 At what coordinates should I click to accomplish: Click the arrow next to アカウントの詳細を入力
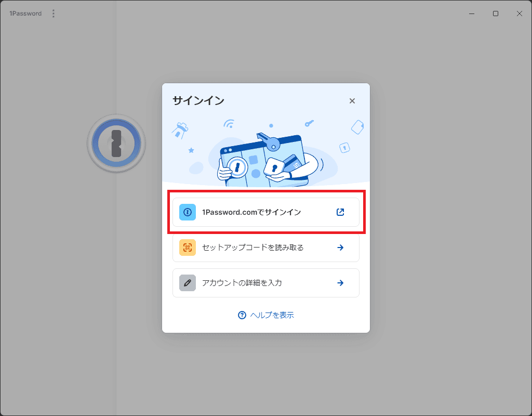[x=340, y=283]
